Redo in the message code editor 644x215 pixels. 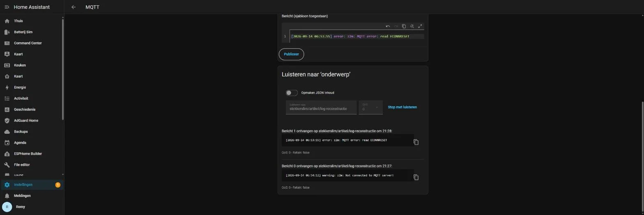396,26
